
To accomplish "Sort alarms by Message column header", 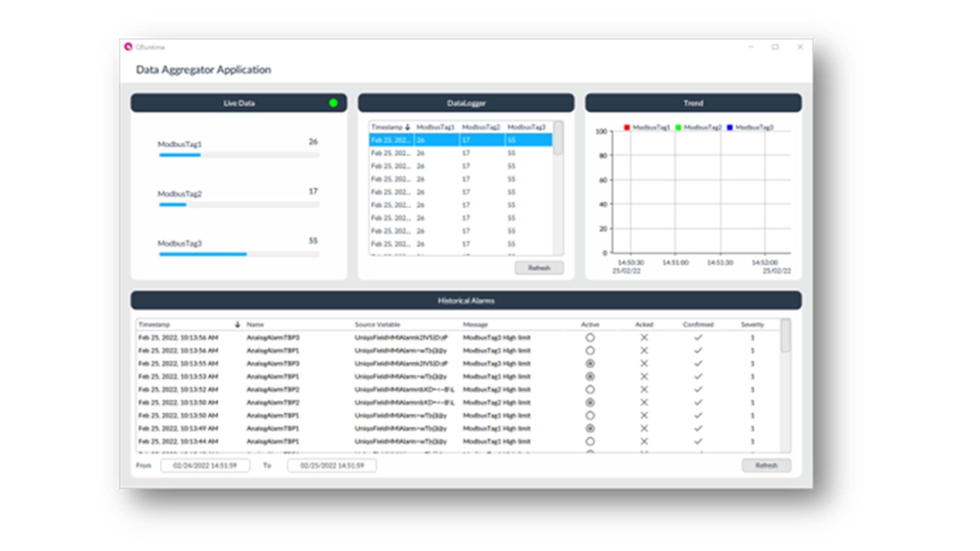I will click(475, 324).
